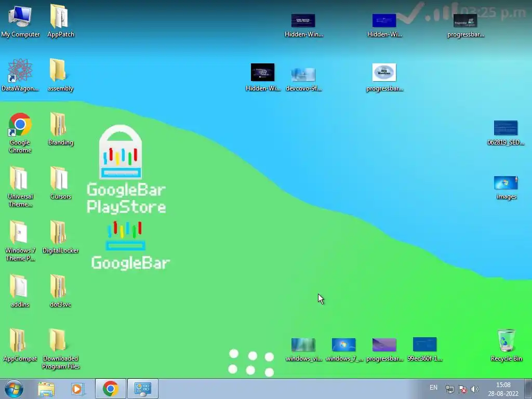Screen dimensions: 532x399
Task: Select the Hidden-Wi... file beside devcovo-9f...
Action: point(262,77)
